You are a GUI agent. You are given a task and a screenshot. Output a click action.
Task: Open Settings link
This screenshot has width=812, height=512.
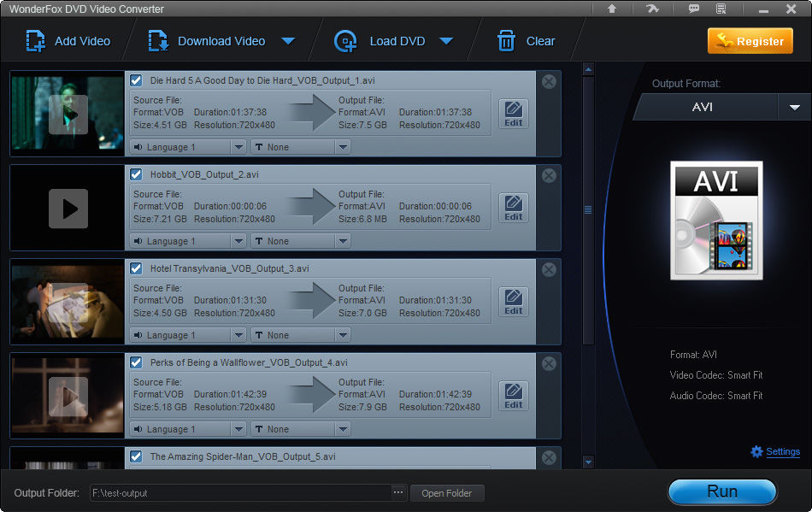coord(782,451)
